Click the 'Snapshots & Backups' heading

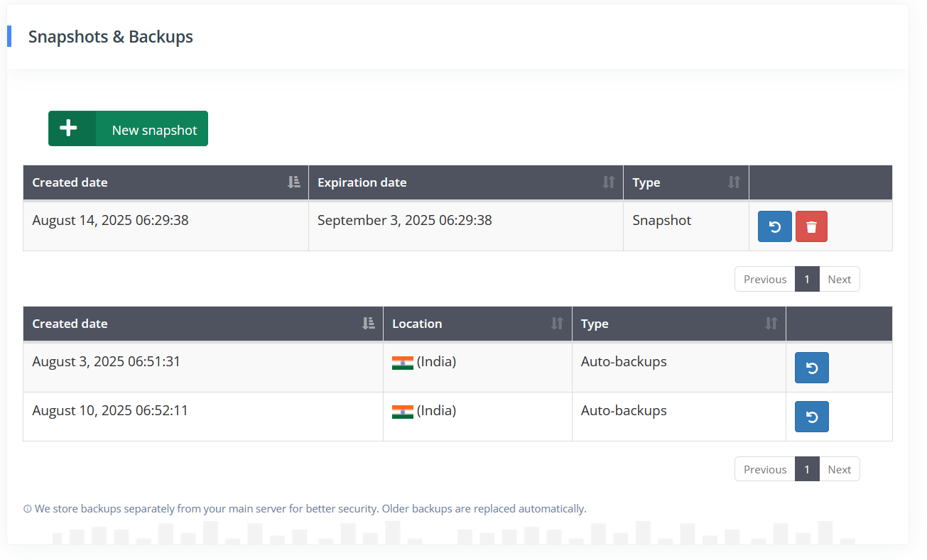[x=111, y=37]
